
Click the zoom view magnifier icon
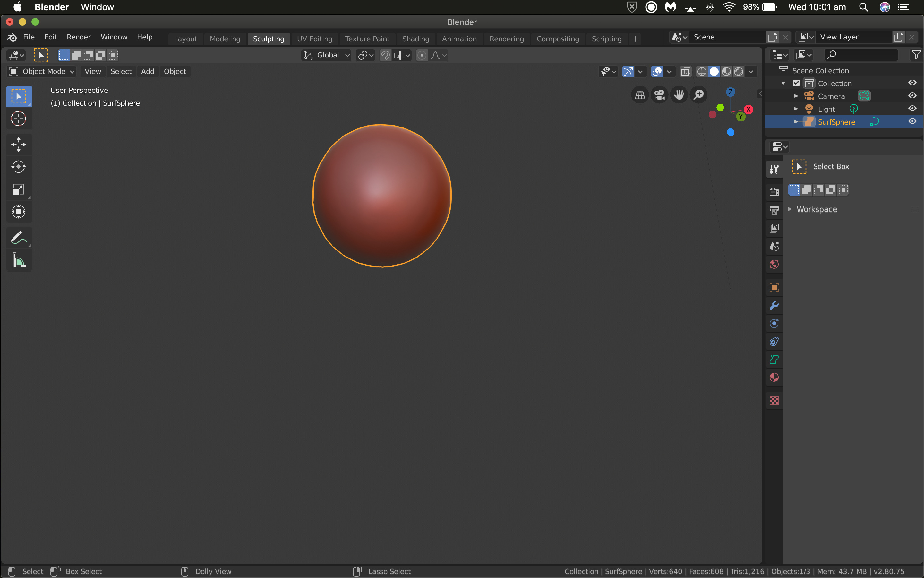coord(699,94)
